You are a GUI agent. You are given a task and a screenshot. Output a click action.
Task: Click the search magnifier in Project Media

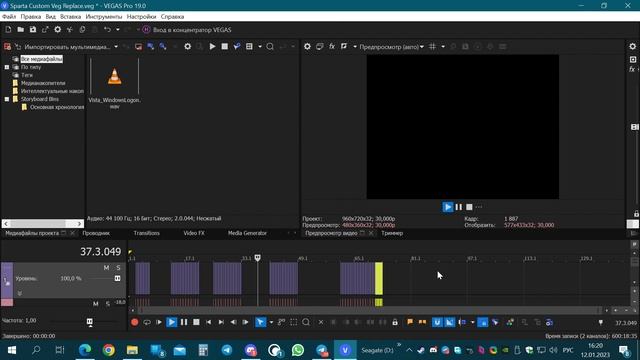click(270, 47)
